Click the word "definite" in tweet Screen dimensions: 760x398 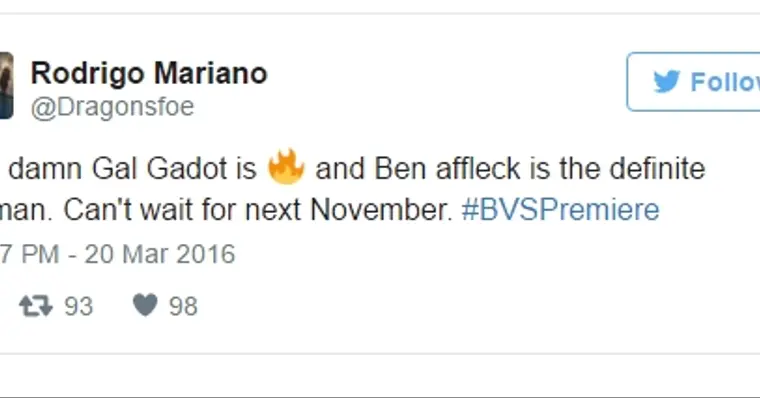pos(657,169)
